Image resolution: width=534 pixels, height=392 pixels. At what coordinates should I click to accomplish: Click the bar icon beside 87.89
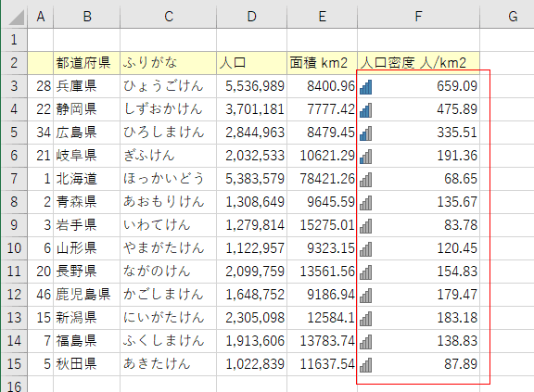tap(366, 365)
